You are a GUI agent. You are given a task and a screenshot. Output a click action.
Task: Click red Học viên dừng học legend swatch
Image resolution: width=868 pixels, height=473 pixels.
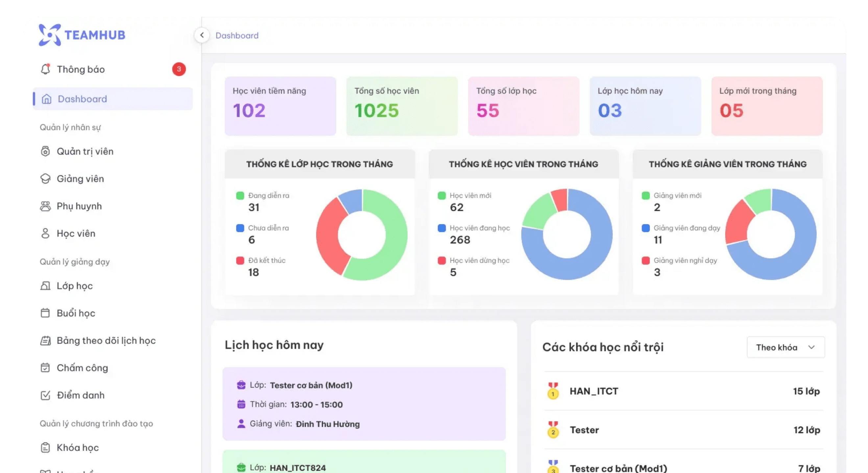(x=442, y=260)
